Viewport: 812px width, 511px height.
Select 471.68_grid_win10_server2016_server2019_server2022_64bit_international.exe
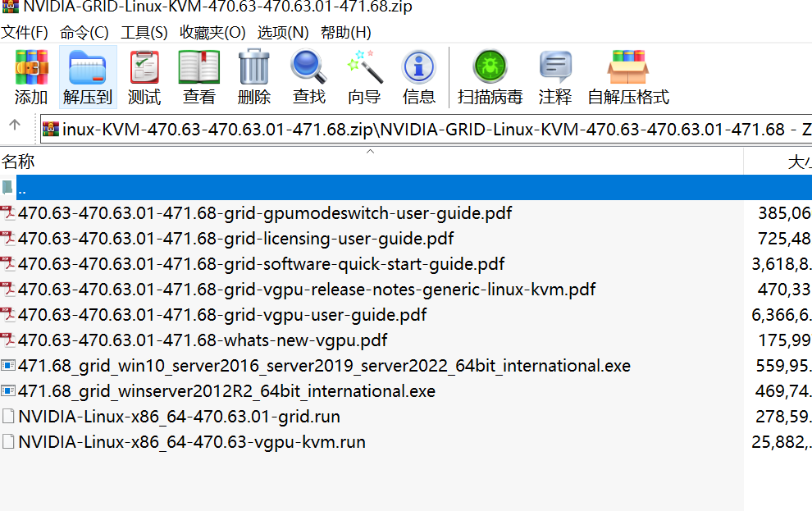pos(324,366)
